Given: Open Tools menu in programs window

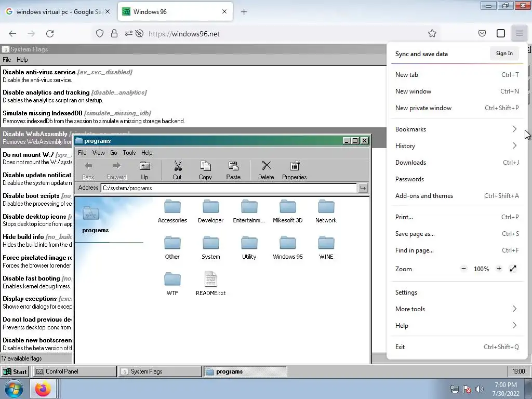Looking at the screenshot, I should tap(129, 153).
